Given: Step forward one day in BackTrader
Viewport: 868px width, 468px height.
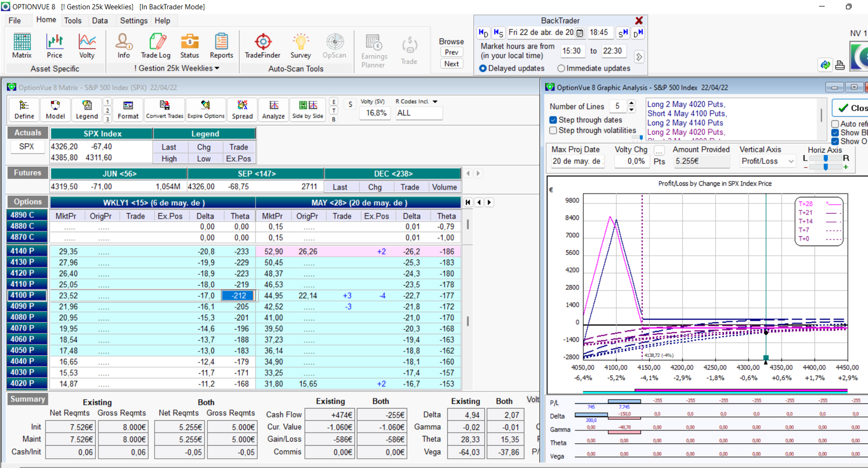Looking at the screenshot, I should [x=638, y=33].
